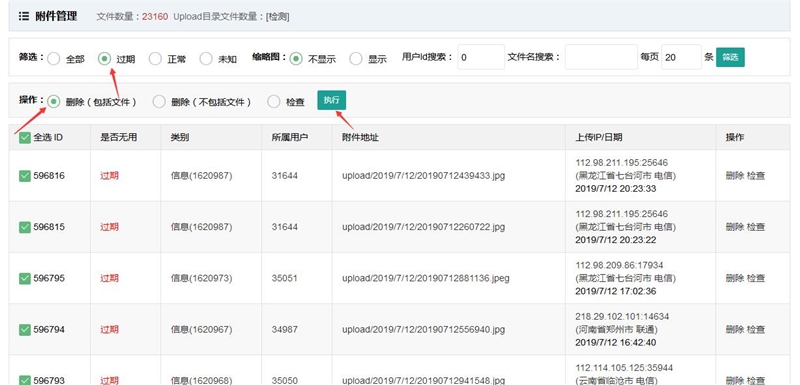Focus the 每页 items per page field
The image size is (800, 385).
(681, 57)
